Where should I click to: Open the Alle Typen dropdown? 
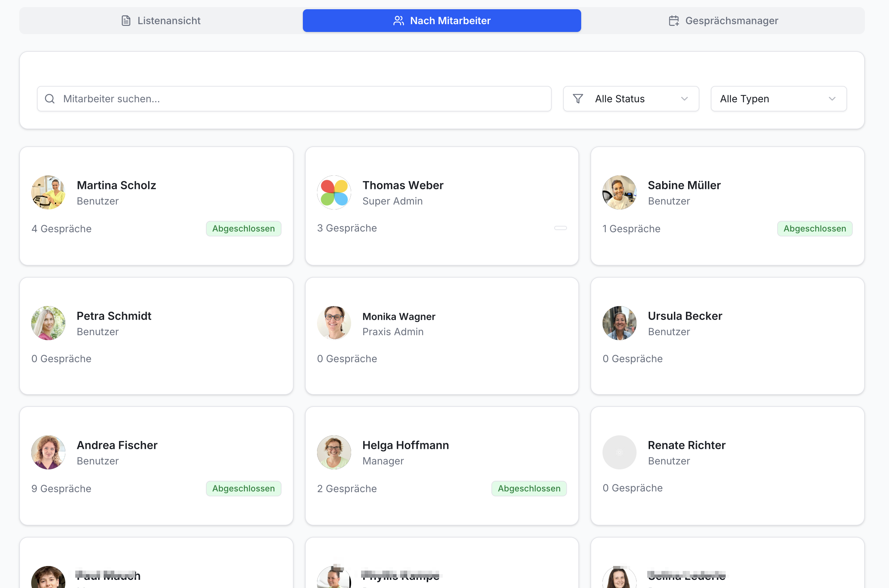(x=778, y=99)
